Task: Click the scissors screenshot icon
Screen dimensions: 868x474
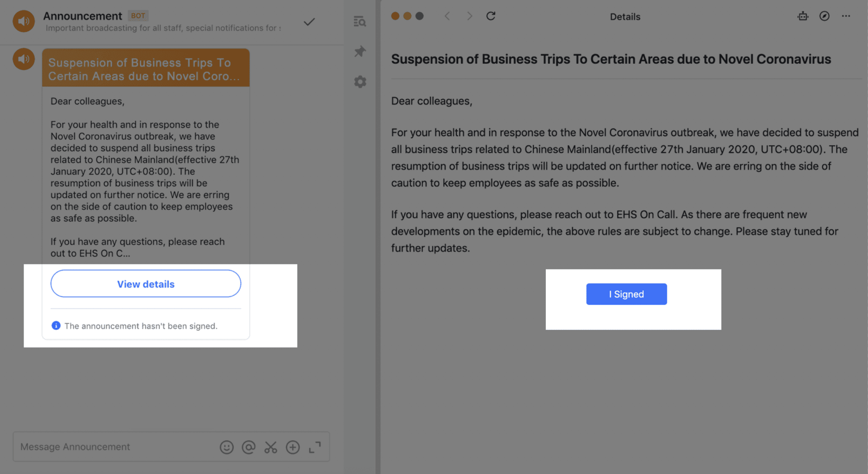Action: pyautogui.click(x=271, y=447)
